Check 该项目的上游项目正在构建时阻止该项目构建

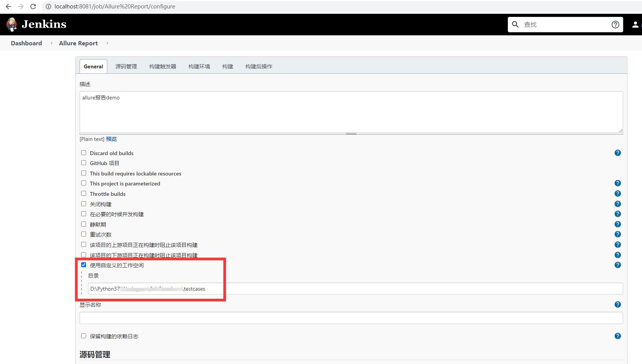[83, 245]
